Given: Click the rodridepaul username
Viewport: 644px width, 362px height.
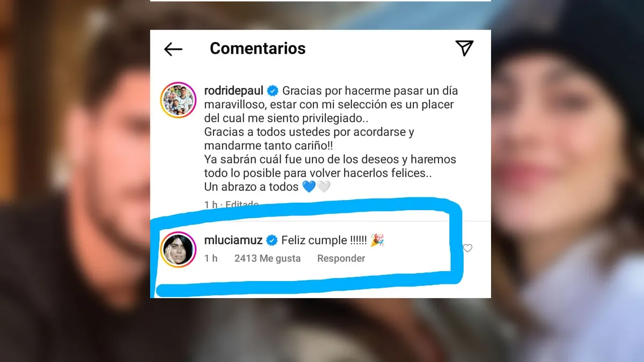Looking at the screenshot, I should (234, 91).
